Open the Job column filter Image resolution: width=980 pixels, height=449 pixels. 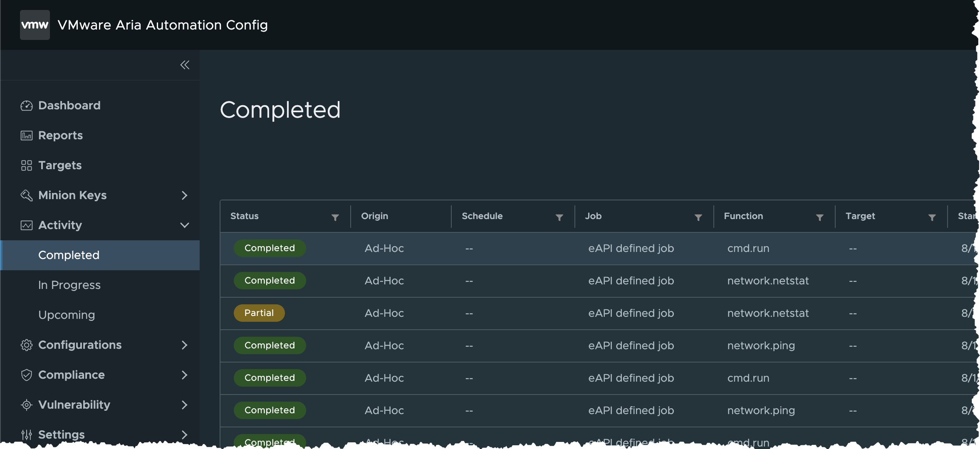(698, 217)
